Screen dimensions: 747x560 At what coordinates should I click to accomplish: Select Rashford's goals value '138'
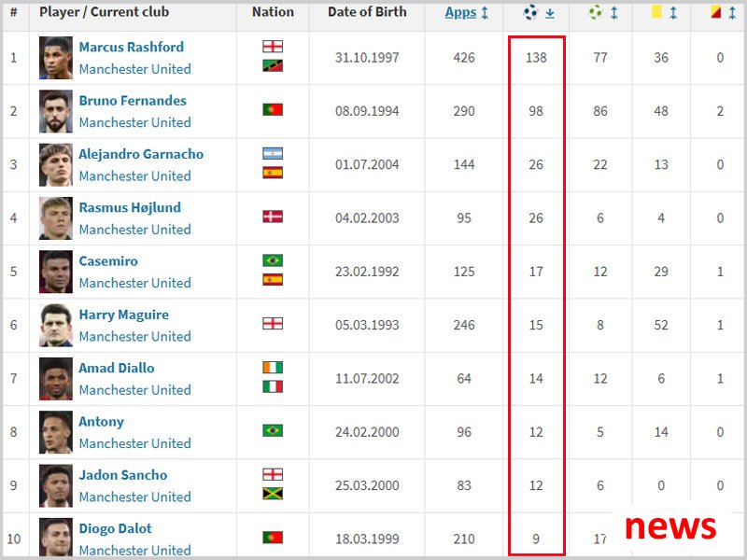point(536,58)
